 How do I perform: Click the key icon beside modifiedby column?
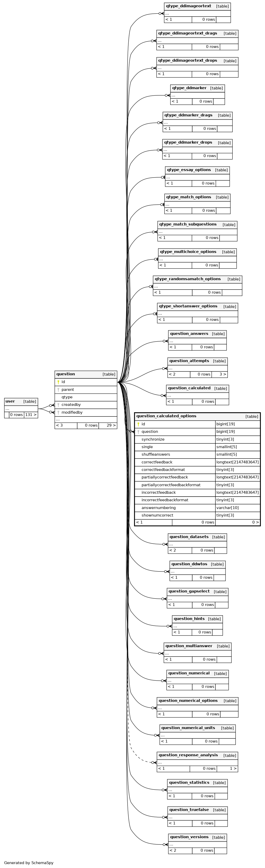pyautogui.click(x=58, y=412)
